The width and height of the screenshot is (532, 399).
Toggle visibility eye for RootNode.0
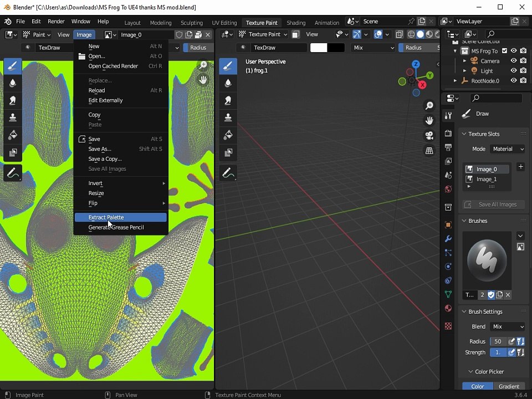click(x=514, y=80)
